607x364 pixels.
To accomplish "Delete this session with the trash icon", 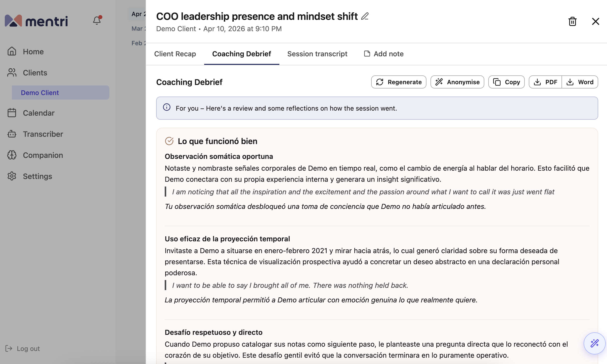I will (572, 21).
